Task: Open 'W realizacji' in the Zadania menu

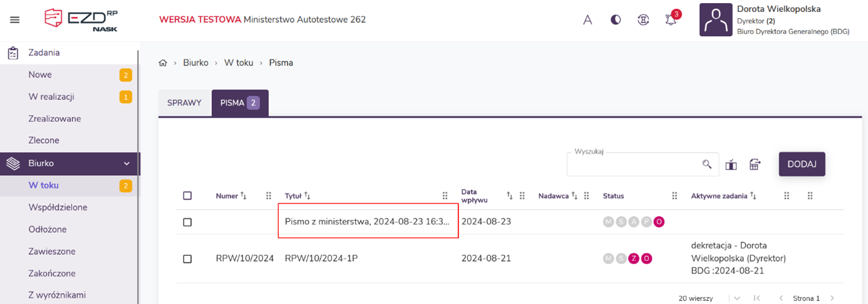Action: 51,97
